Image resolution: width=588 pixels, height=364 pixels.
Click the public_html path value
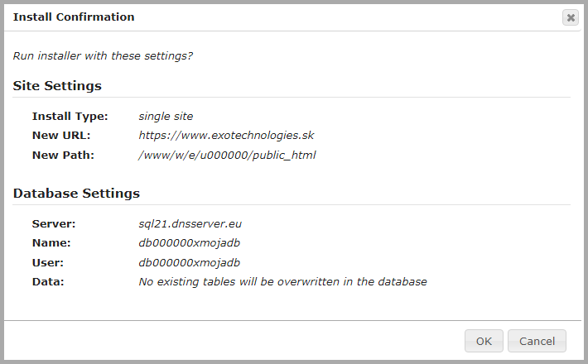[227, 155]
